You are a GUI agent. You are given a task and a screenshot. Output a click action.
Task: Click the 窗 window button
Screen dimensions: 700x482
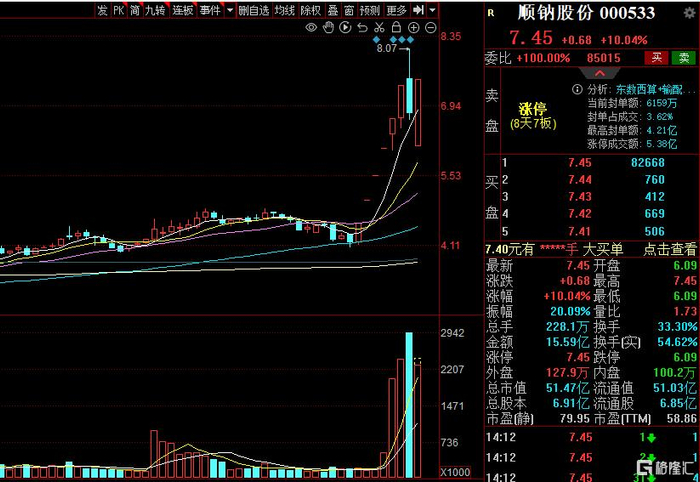click(349, 10)
